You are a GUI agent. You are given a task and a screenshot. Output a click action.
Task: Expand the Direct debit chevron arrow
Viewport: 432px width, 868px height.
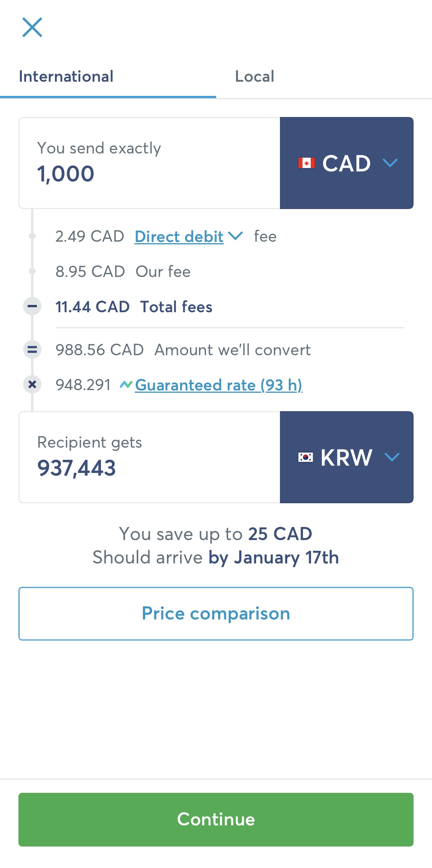[235, 236]
